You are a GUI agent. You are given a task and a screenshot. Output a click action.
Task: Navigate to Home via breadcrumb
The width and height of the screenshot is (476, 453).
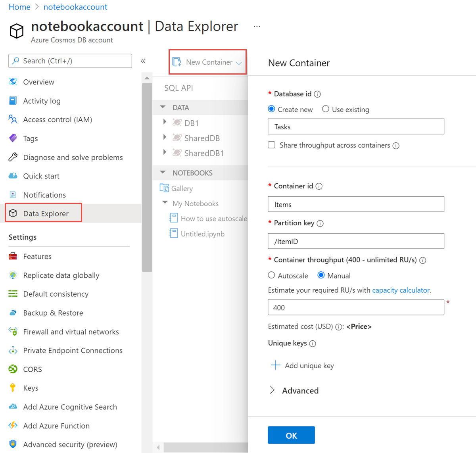tap(19, 7)
